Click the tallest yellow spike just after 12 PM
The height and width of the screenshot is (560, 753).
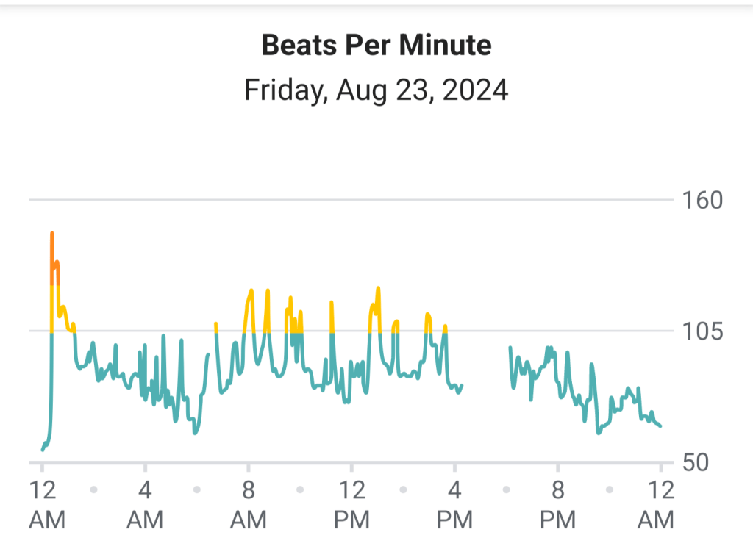point(378,291)
